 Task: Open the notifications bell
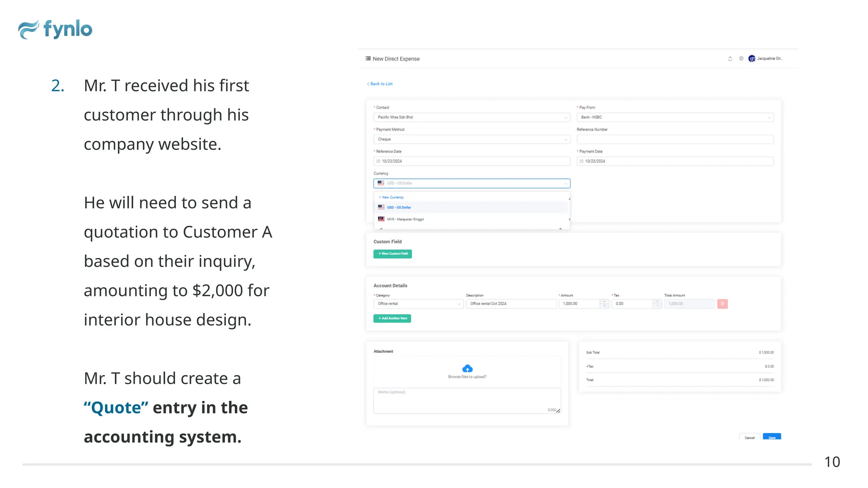coord(730,58)
